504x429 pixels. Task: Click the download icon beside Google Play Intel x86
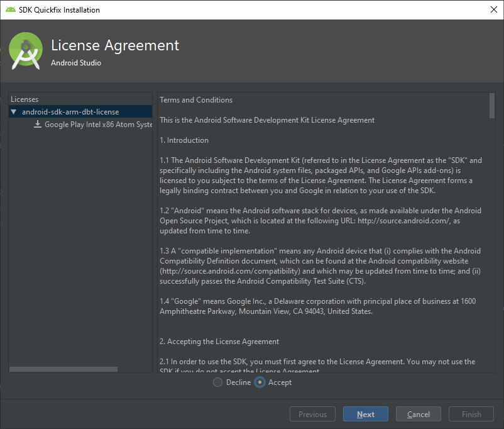38,124
